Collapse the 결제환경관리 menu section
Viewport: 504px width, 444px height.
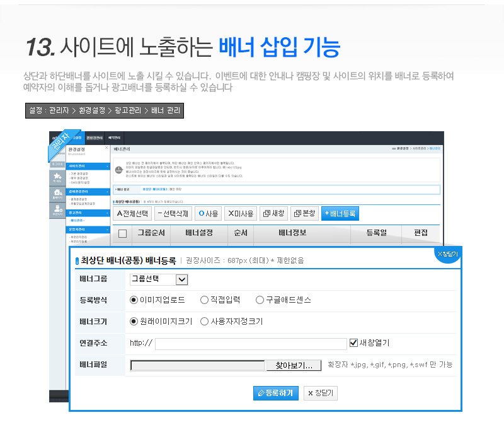[88, 192]
